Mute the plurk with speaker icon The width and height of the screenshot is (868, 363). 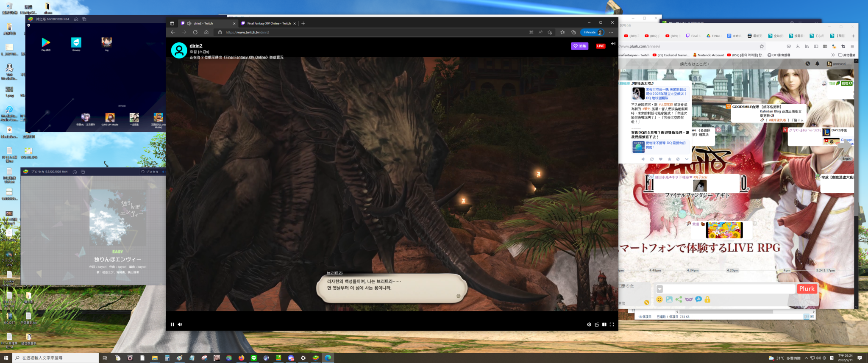[643, 159]
